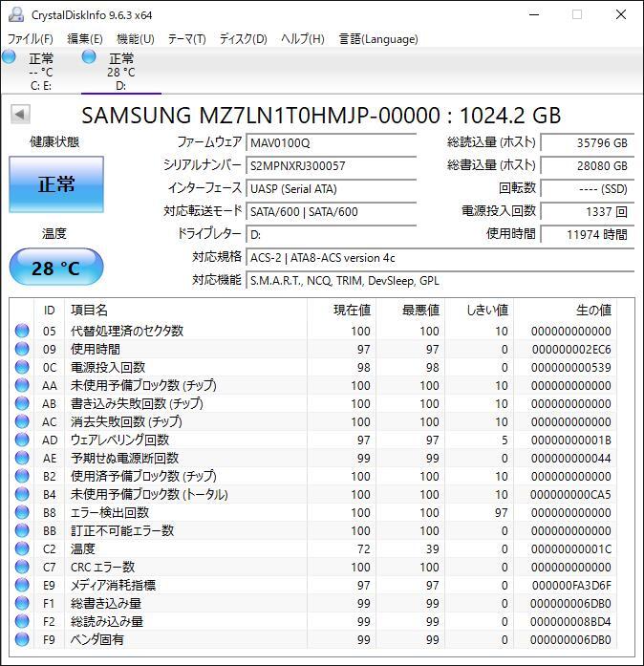Click the previous disk arrow button
644x666 pixels.
point(20,115)
